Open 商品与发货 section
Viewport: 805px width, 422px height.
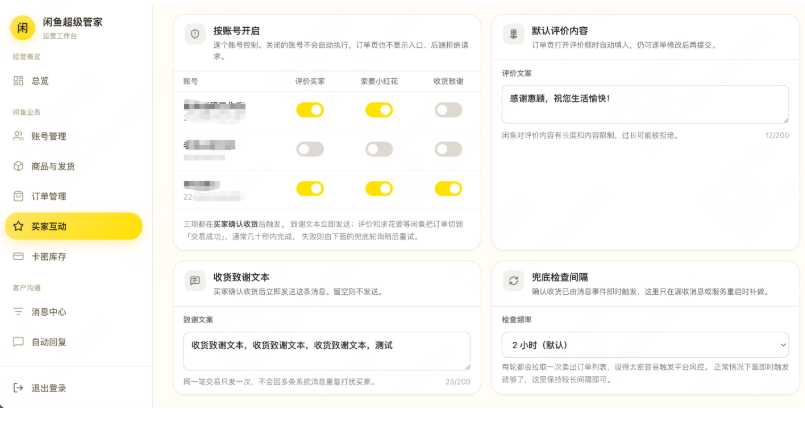(73, 166)
